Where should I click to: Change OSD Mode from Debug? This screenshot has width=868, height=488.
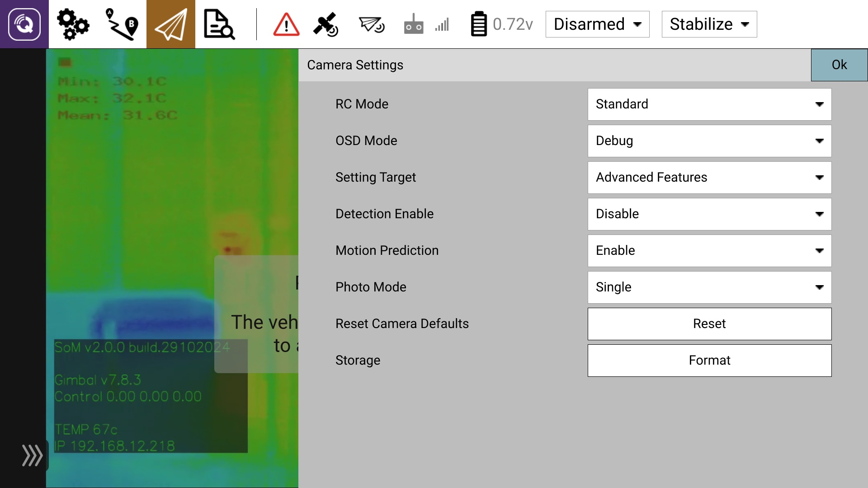[x=709, y=141]
